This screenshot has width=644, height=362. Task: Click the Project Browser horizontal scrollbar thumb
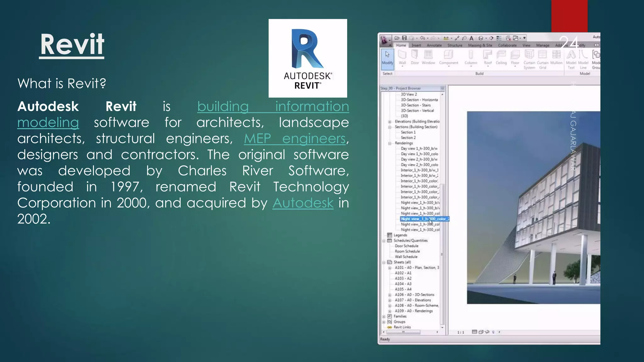(x=403, y=332)
